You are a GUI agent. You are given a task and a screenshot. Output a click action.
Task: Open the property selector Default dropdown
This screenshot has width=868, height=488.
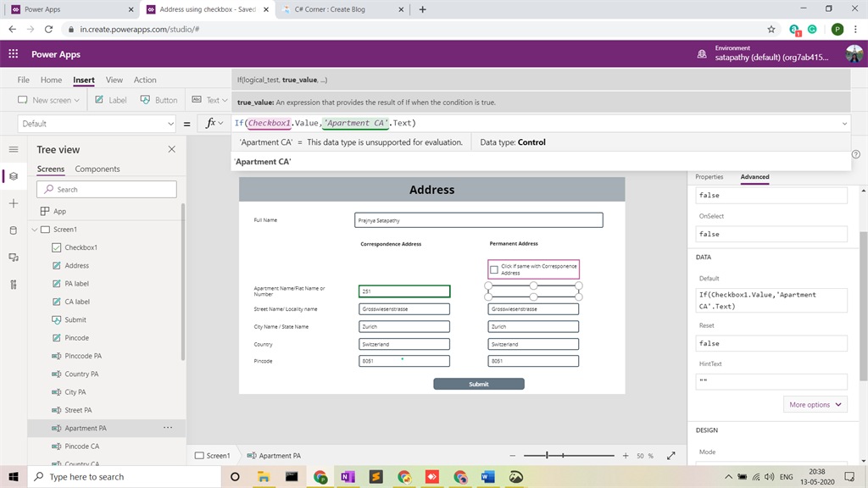click(97, 124)
